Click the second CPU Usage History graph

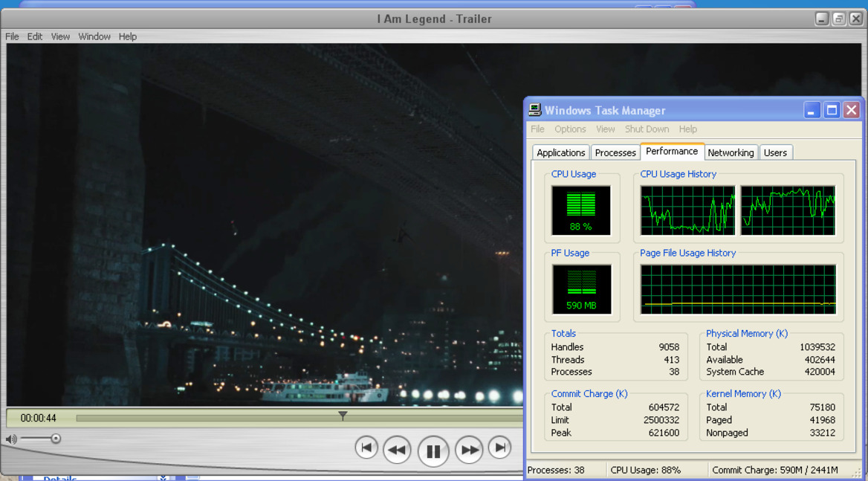[x=788, y=210]
